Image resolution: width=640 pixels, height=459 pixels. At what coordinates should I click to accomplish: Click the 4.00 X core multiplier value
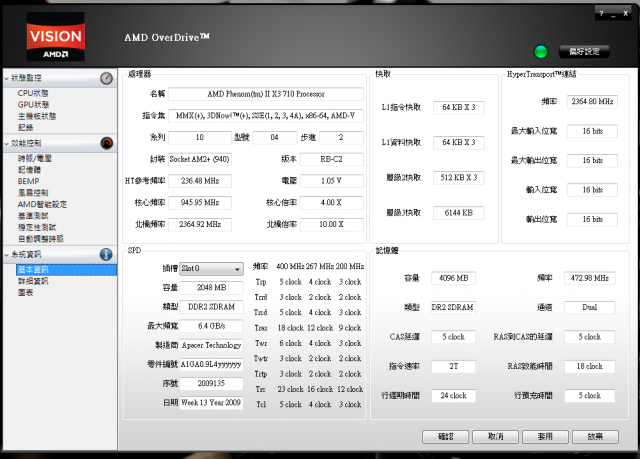(x=331, y=202)
